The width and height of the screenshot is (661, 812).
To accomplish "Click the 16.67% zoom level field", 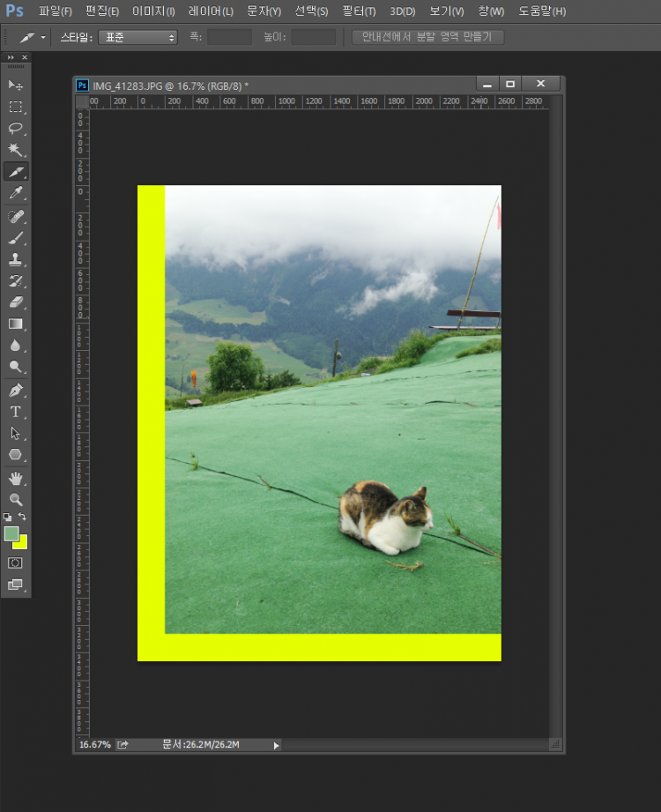I will tap(95, 745).
